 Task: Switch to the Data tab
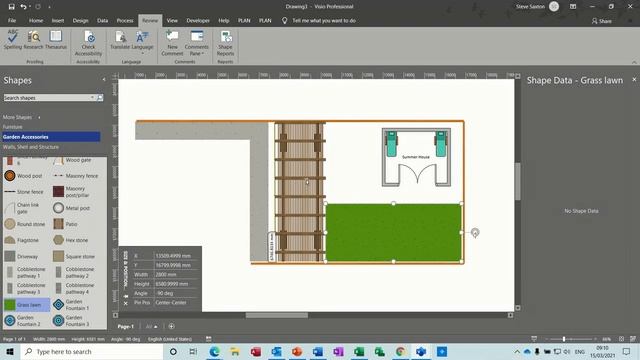pyautogui.click(x=102, y=20)
